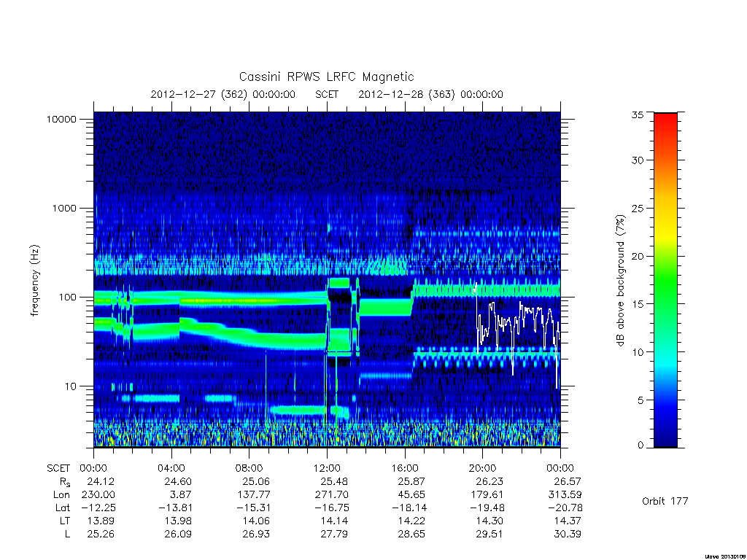Click the '10000' frequency tick label
Screen dimensions: 747x560
[61, 119]
